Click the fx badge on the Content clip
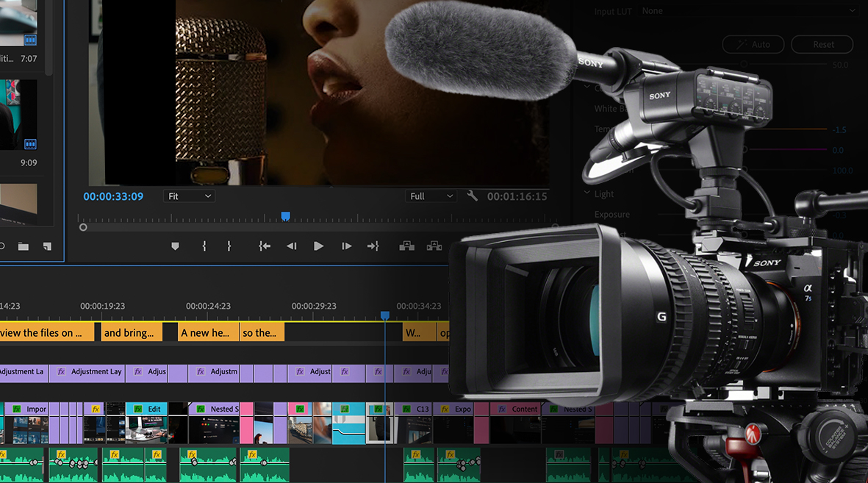This screenshot has width=868, height=483. click(x=502, y=409)
